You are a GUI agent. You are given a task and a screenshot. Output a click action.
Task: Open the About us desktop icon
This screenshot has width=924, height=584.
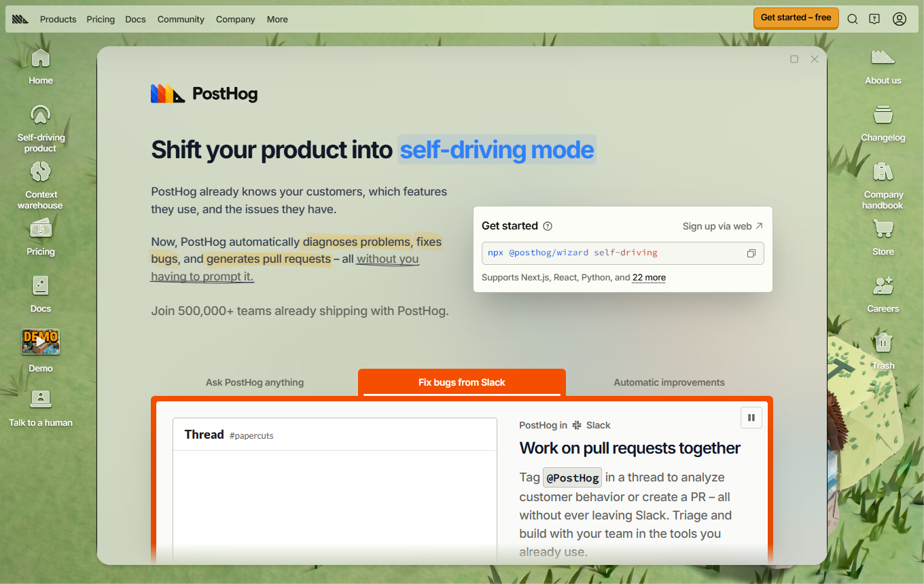[x=883, y=66]
